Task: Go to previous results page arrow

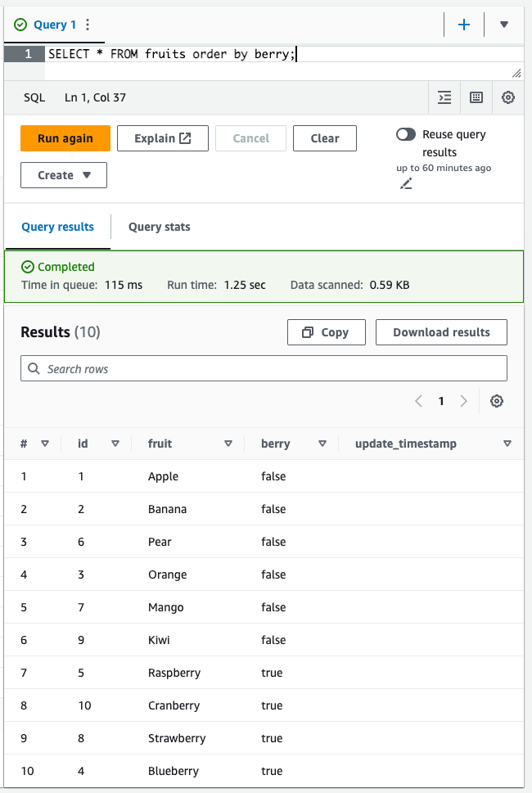Action: [x=418, y=401]
